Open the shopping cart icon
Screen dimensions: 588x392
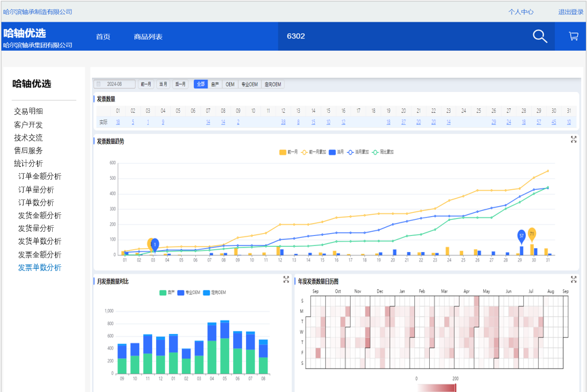(573, 36)
